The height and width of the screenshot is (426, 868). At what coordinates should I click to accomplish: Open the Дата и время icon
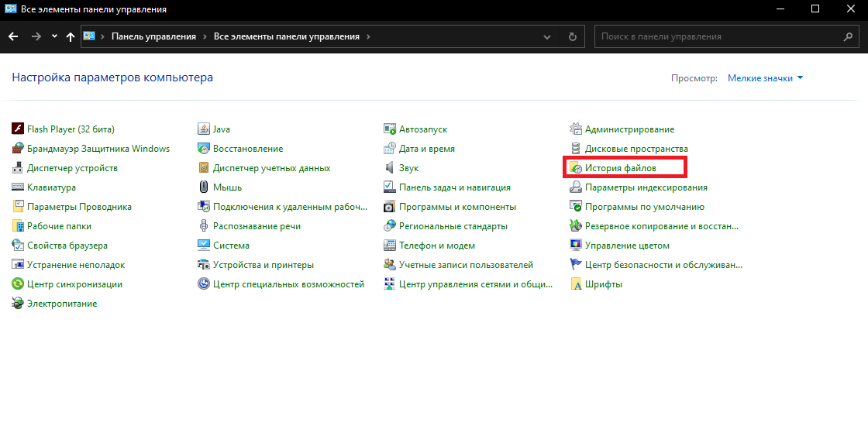[390, 148]
